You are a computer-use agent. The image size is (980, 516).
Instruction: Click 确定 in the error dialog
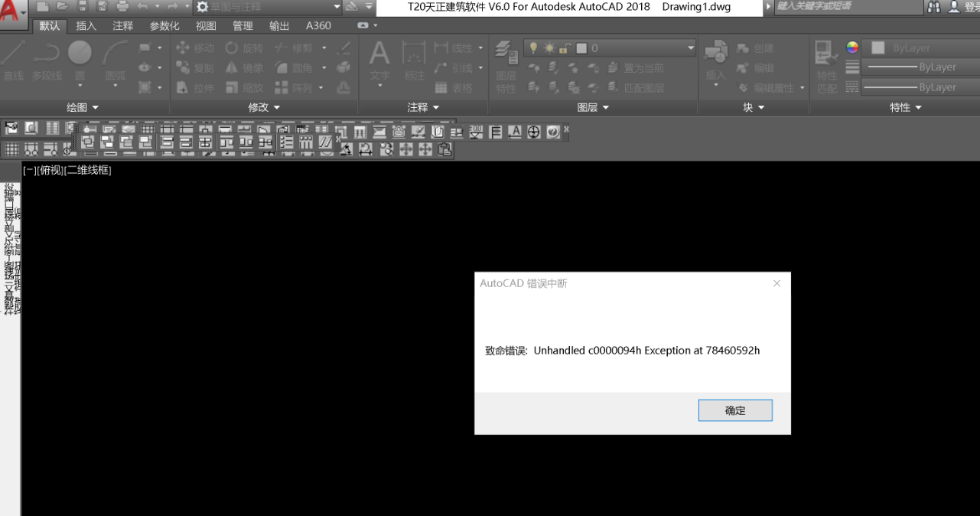734,410
